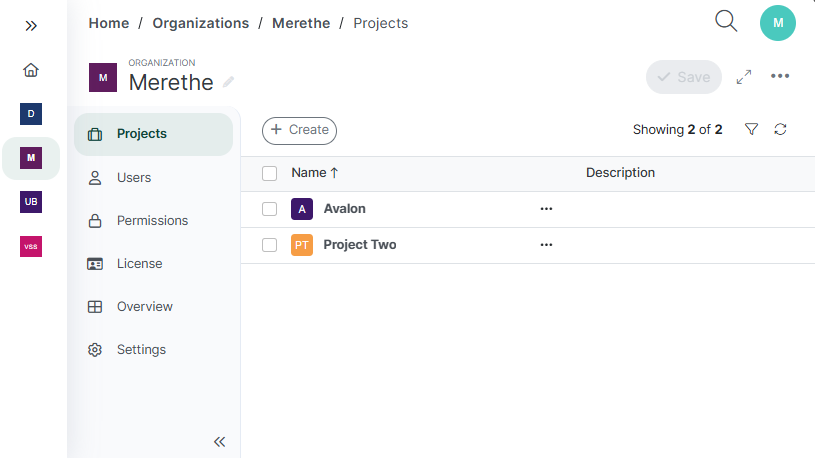This screenshot has width=815, height=458.
Task: Click the Users person icon
Action: click(95, 178)
